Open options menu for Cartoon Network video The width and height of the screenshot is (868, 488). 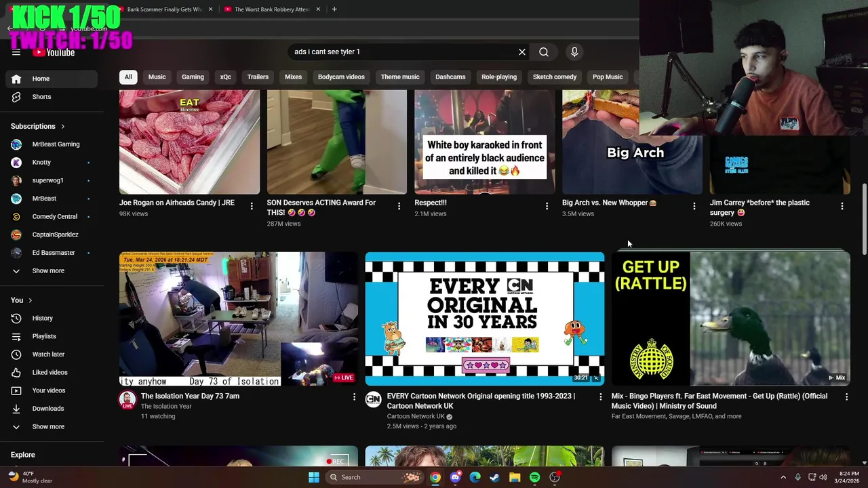[x=600, y=397]
